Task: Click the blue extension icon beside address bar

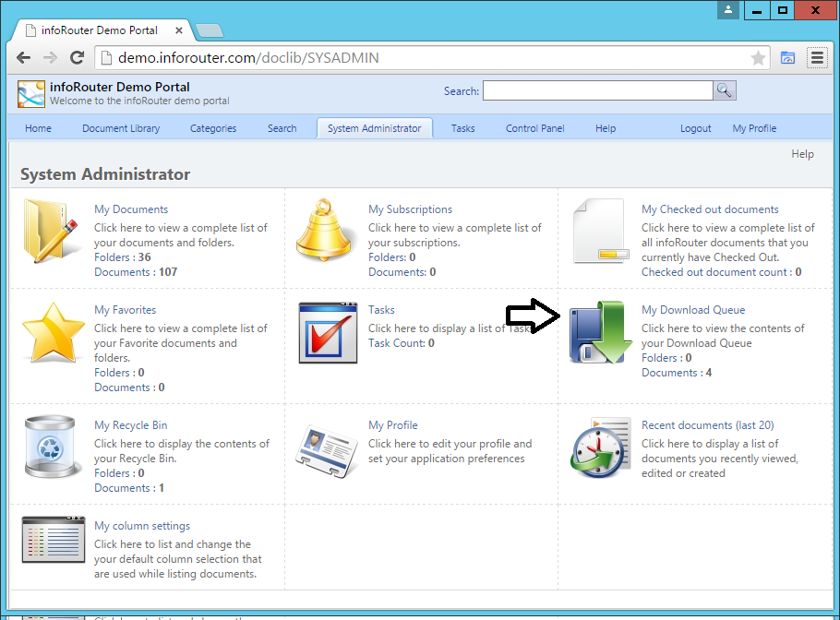Action: 787,57
